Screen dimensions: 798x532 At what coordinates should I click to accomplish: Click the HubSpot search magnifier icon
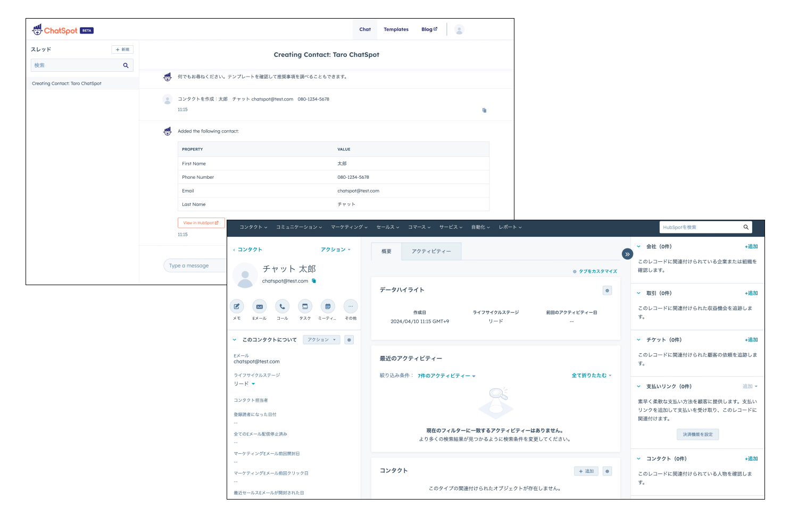coord(746,227)
